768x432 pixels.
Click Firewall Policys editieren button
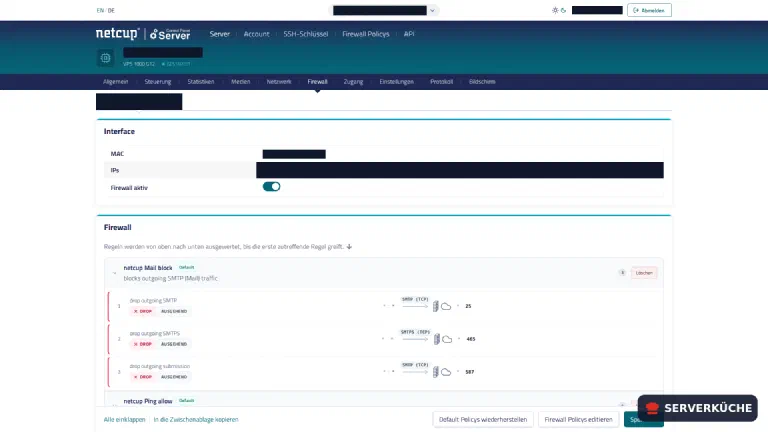(578, 420)
